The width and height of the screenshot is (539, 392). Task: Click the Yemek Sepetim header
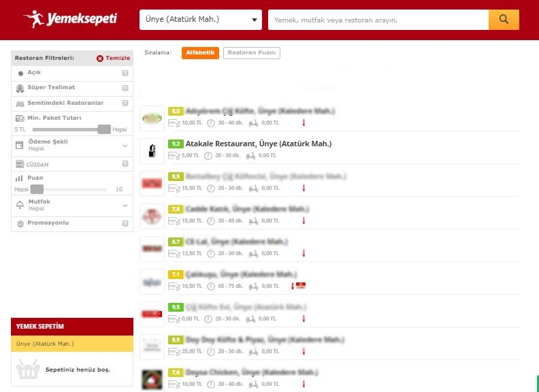click(x=72, y=326)
